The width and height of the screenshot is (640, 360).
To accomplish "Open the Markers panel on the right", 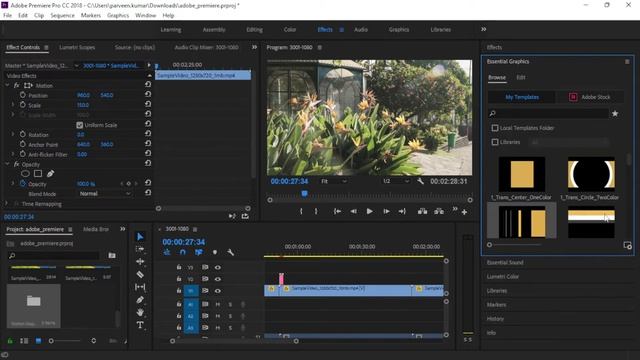I will click(496, 304).
